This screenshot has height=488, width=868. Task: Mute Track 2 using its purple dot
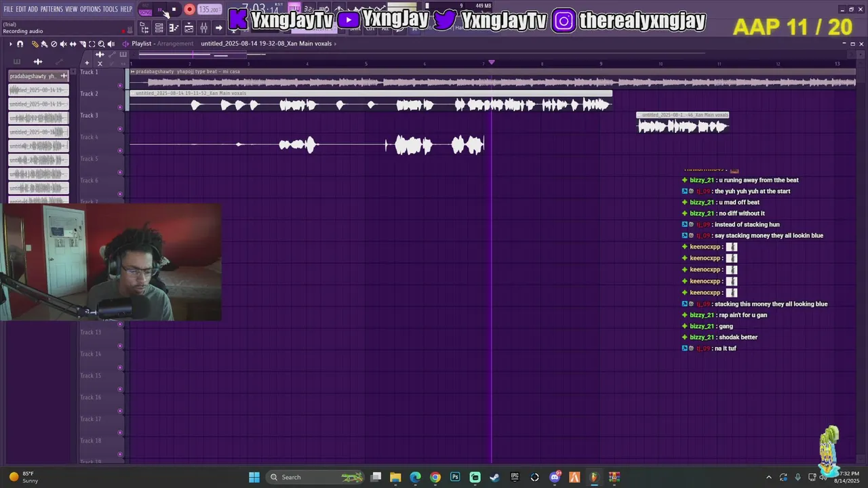120,107
